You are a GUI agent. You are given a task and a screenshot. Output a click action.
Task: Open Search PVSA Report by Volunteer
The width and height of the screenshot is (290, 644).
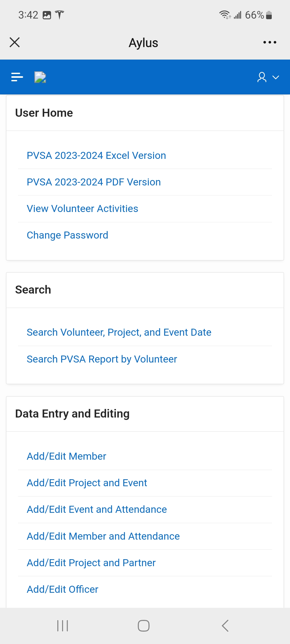click(102, 359)
